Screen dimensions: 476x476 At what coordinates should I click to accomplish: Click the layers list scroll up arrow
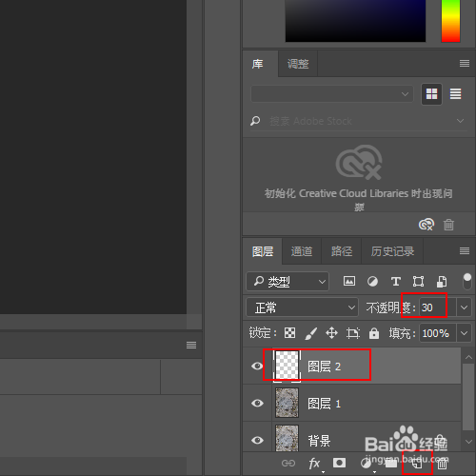(x=468, y=357)
